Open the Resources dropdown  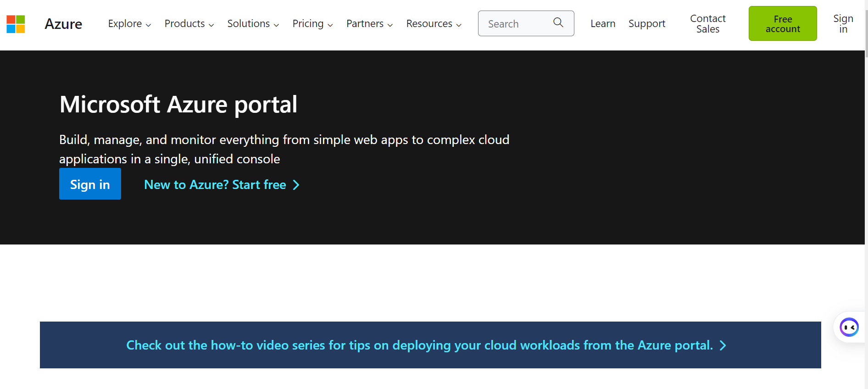434,24
